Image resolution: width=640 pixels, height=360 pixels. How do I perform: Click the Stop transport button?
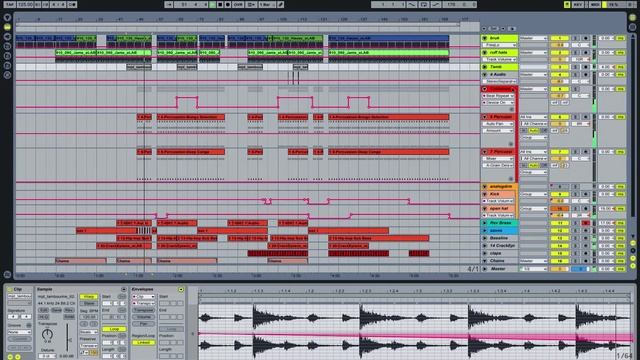pos(220,4)
